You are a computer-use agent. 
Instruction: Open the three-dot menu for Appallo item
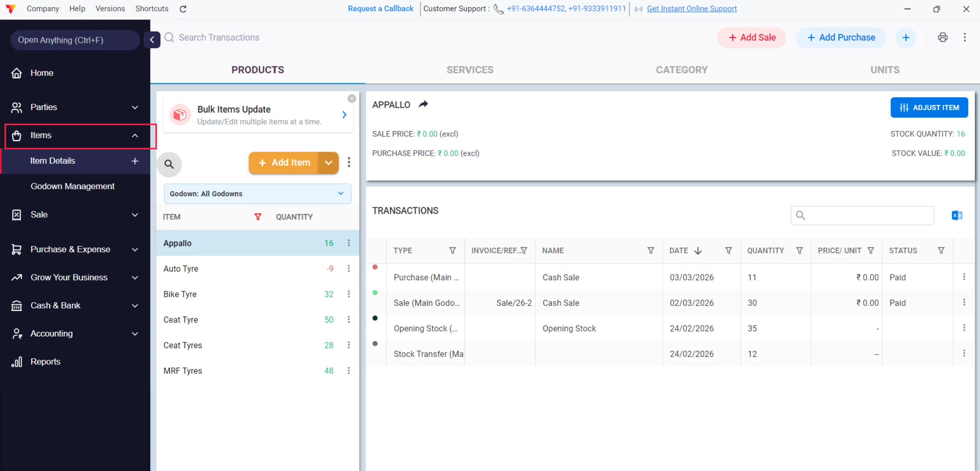click(349, 243)
